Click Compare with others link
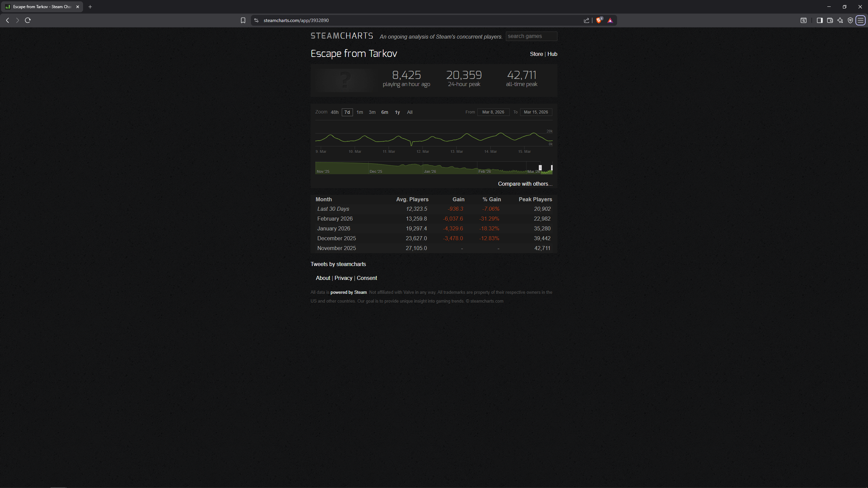868x488 pixels. (x=525, y=184)
